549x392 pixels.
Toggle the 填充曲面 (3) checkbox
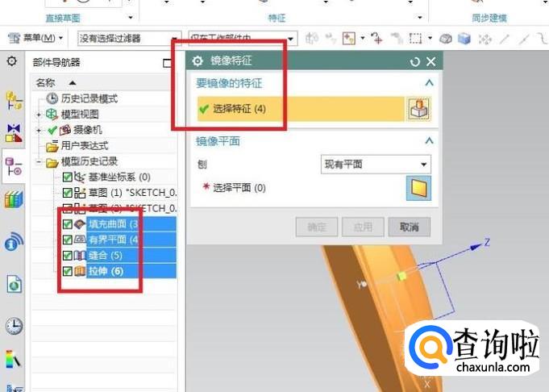67,224
